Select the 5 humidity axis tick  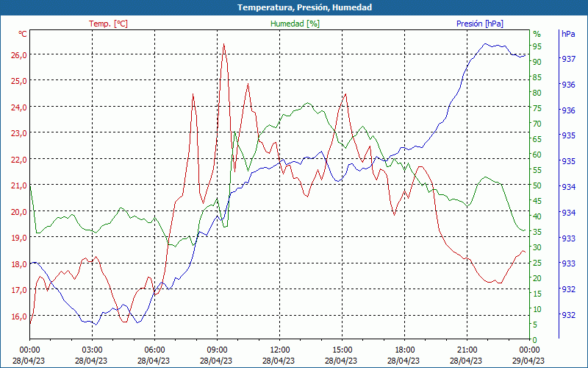click(535, 325)
